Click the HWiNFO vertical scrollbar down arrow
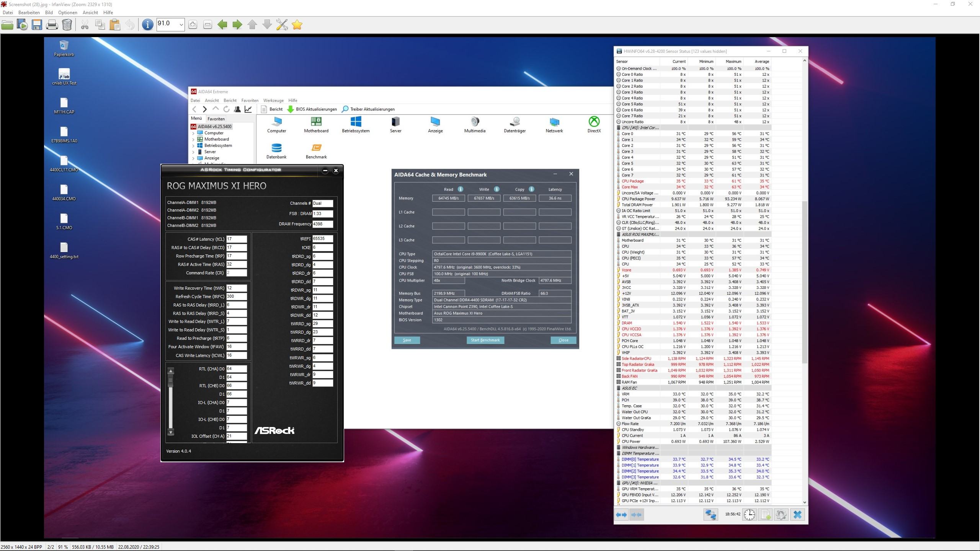This screenshot has height=551, width=980. tap(804, 502)
